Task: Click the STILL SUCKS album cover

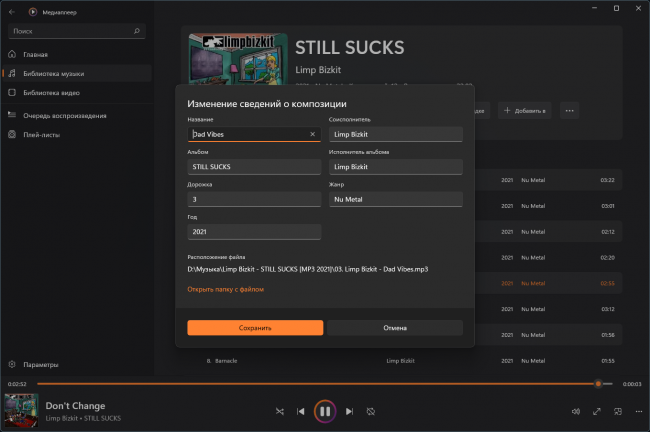Action: tap(238, 59)
